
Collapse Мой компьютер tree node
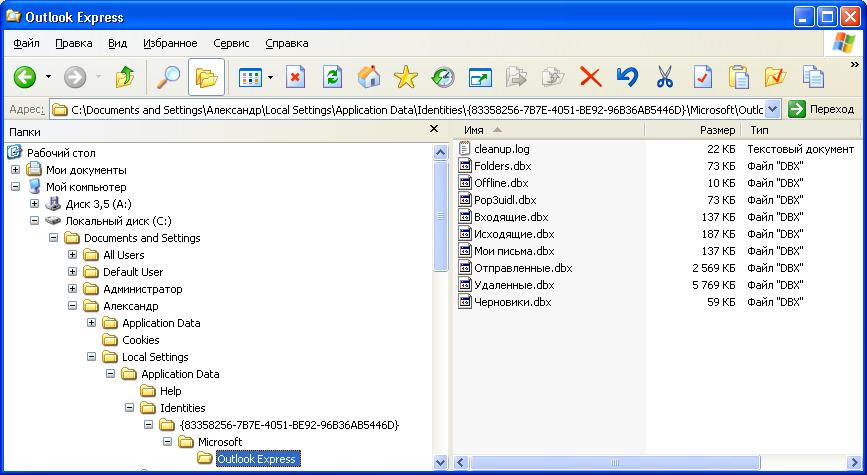(x=15, y=187)
